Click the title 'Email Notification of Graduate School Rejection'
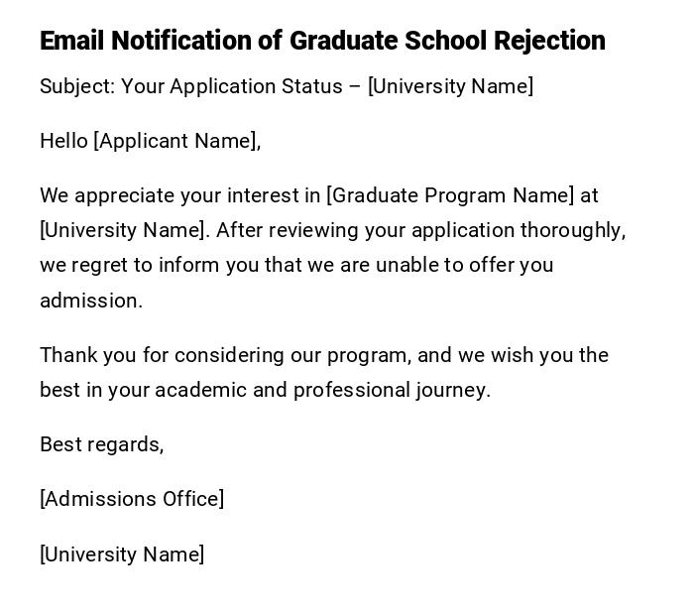The width and height of the screenshot is (694, 616). pos(322,41)
